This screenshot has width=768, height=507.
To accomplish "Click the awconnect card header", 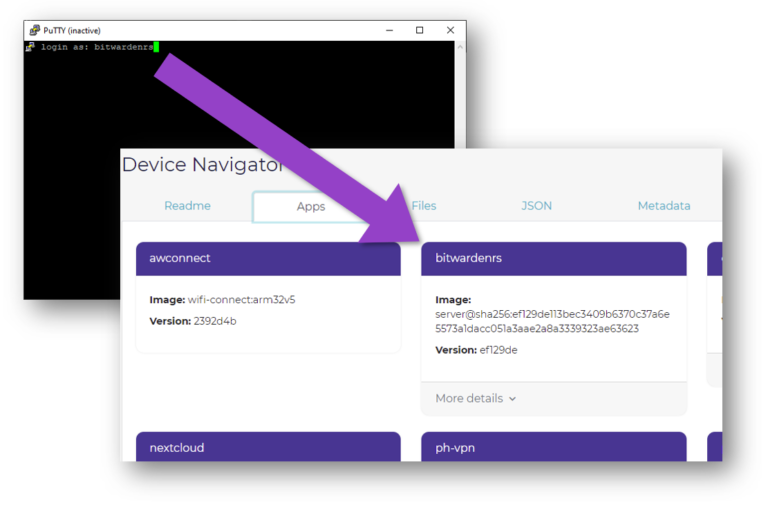I will pos(268,258).
